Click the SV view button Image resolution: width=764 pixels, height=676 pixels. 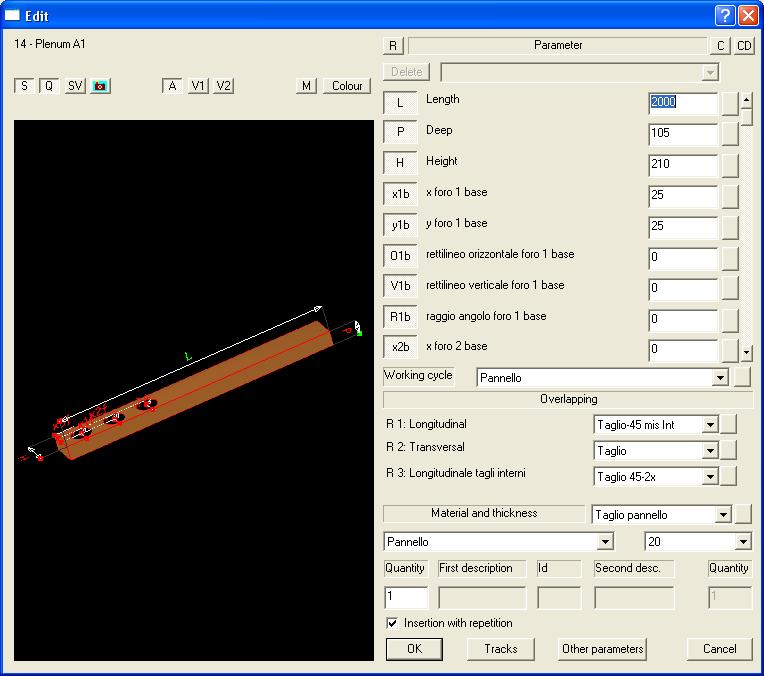[76, 86]
